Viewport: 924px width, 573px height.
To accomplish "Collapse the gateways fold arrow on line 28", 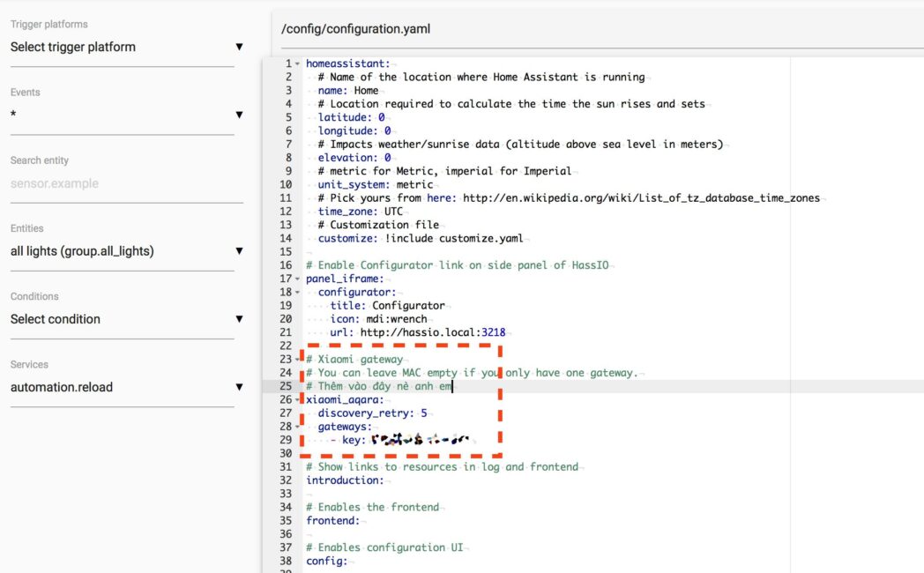I will click(x=298, y=427).
